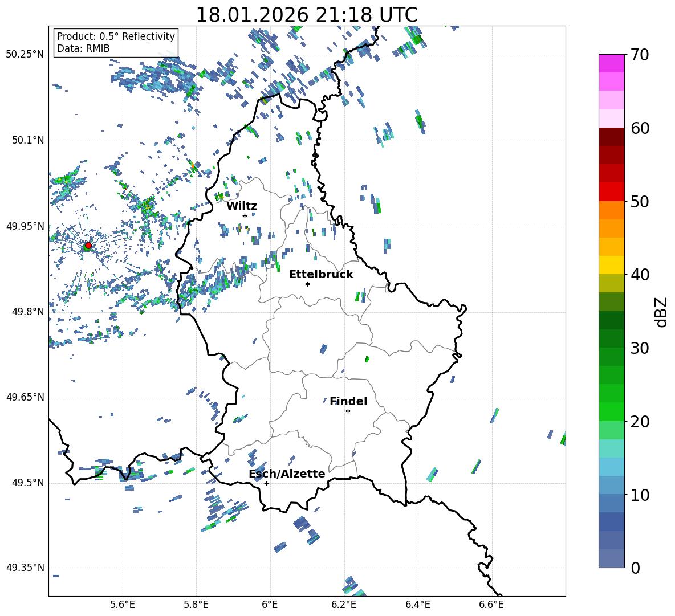The width and height of the screenshot is (675, 616).
Task: Pick the magenta swatch at top of colorbar
Action: click(612, 63)
